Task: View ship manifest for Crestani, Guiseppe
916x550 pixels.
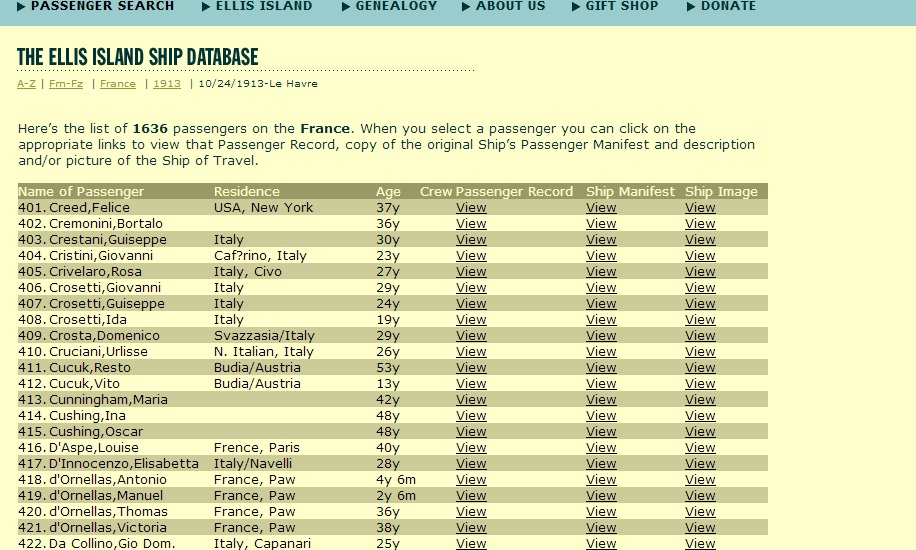Action: 601,240
